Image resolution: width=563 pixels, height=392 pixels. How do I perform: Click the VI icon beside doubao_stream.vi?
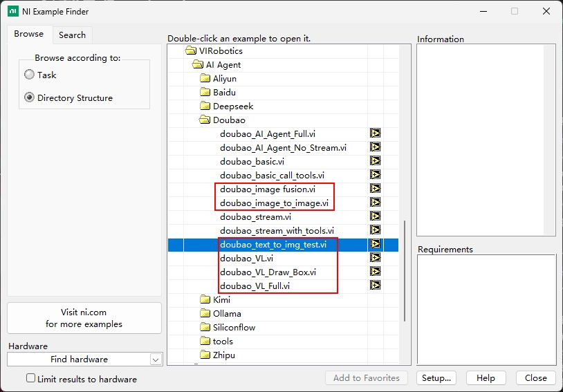(x=376, y=216)
